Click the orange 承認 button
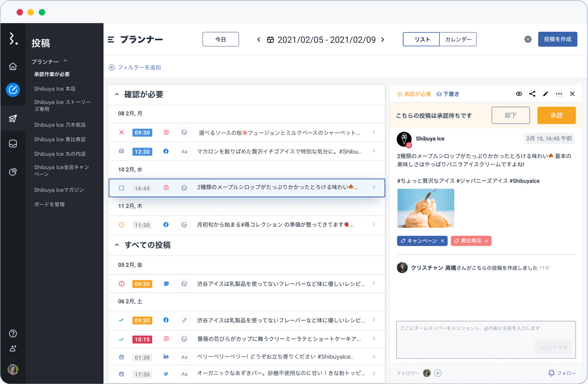Viewport: 588px width, 384px height. (x=556, y=115)
